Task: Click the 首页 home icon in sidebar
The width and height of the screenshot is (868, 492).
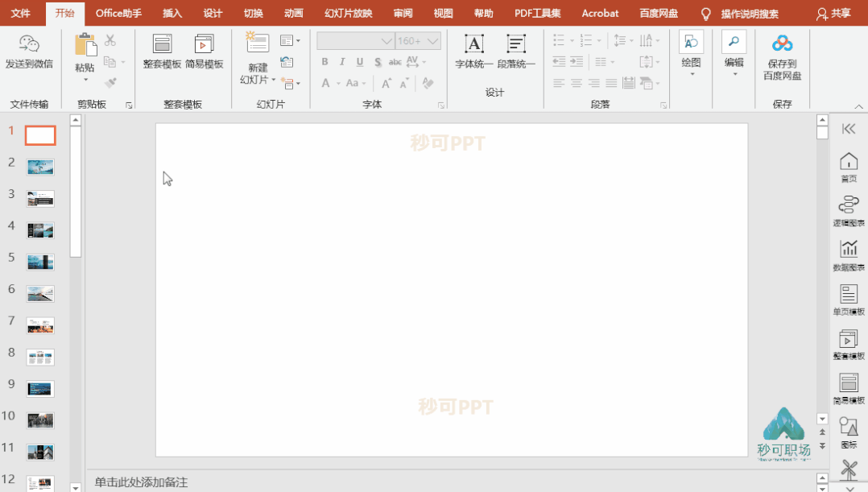Action: [849, 162]
